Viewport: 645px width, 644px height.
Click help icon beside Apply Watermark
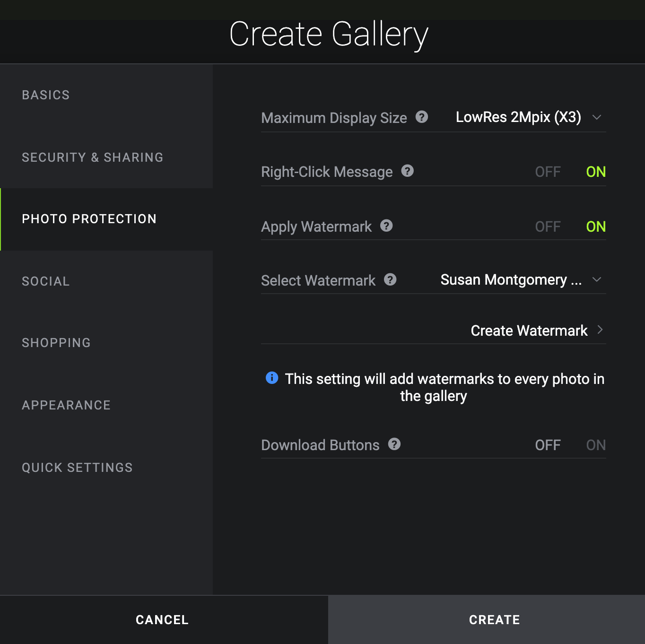[386, 226]
